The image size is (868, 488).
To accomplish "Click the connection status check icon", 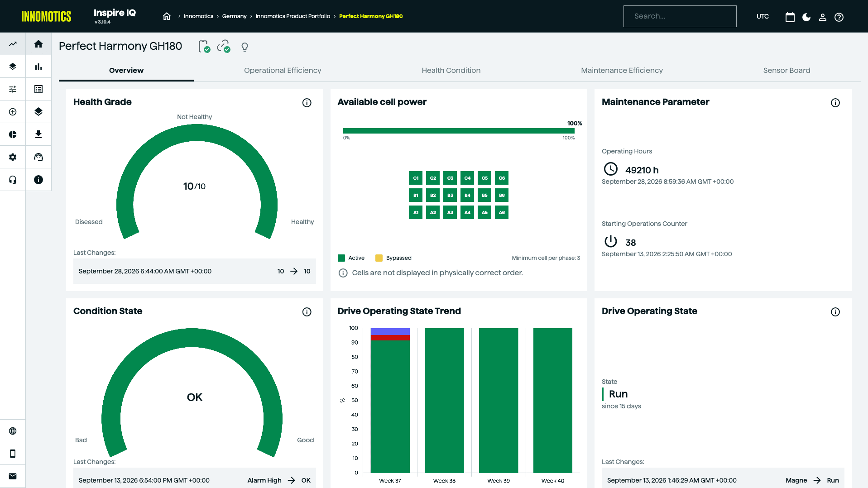I will [x=224, y=46].
